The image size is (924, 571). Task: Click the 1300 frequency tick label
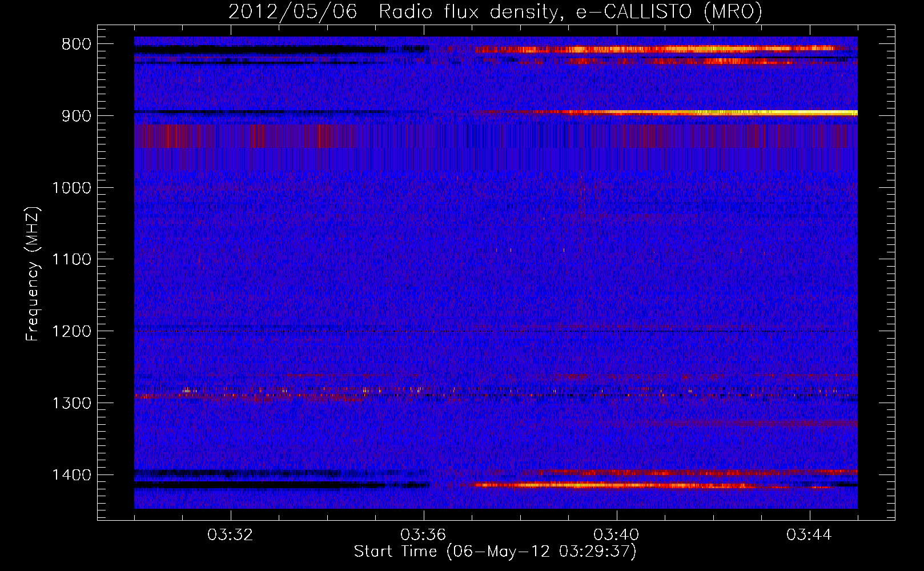[x=71, y=404]
